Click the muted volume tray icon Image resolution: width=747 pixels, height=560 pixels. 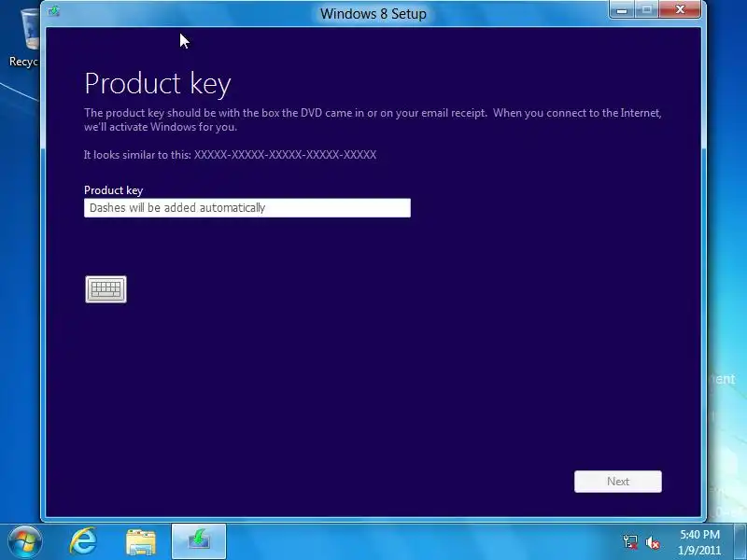tap(652, 542)
